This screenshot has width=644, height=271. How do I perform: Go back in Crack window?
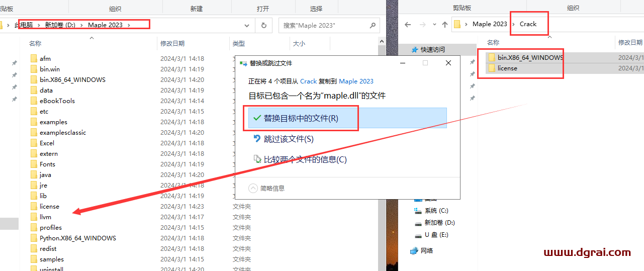408,25
